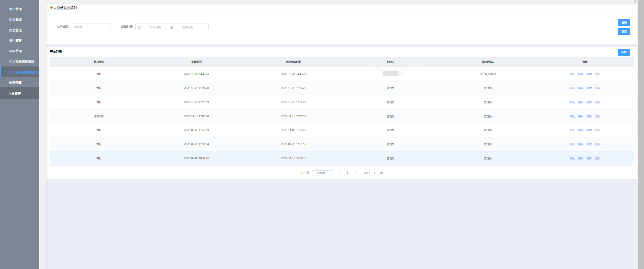Click 删除 for the 2022-09-08 10:39:16 row
Viewport: 644px width, 269px height.
[x=589, y=159]
